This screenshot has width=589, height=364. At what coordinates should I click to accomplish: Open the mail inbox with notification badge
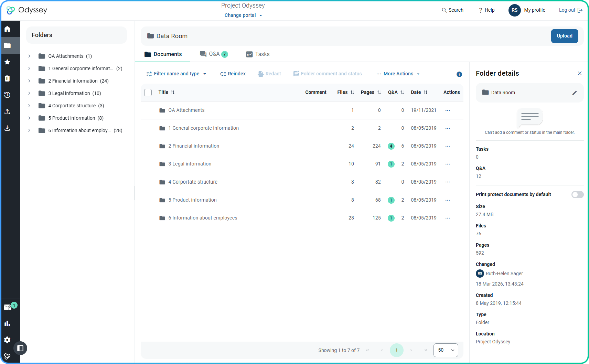click(8, 307)
